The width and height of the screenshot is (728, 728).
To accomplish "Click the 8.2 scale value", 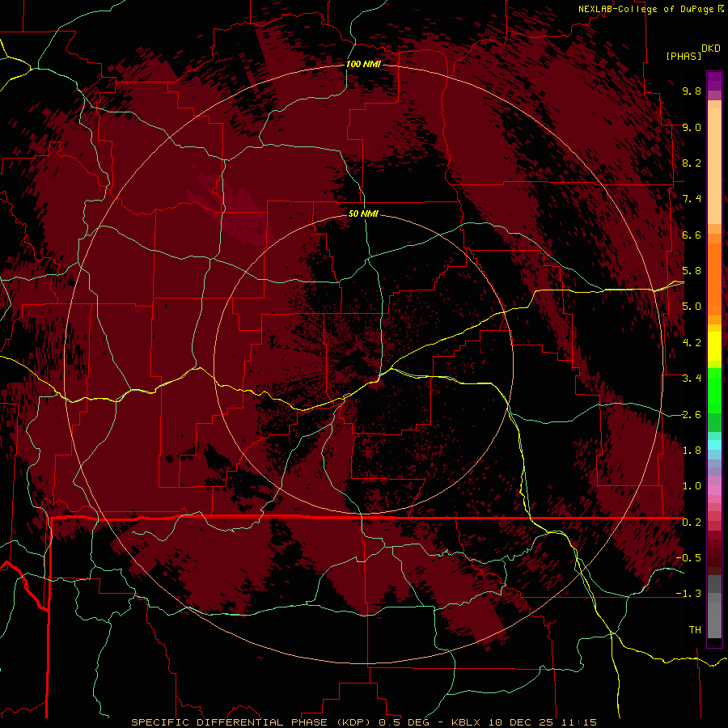I will point(692,163).
